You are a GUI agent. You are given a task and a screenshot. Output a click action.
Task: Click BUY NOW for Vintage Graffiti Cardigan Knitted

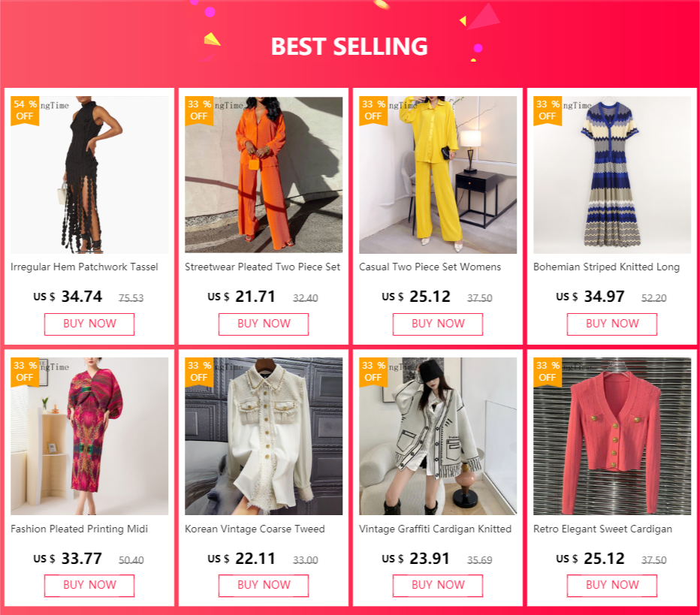pyautogui.click(x=437, y=586)
